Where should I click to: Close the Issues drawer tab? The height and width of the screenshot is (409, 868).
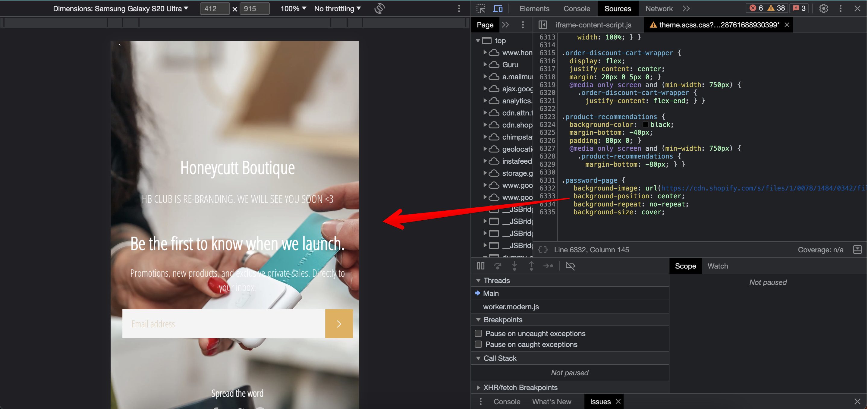[618, 401]
